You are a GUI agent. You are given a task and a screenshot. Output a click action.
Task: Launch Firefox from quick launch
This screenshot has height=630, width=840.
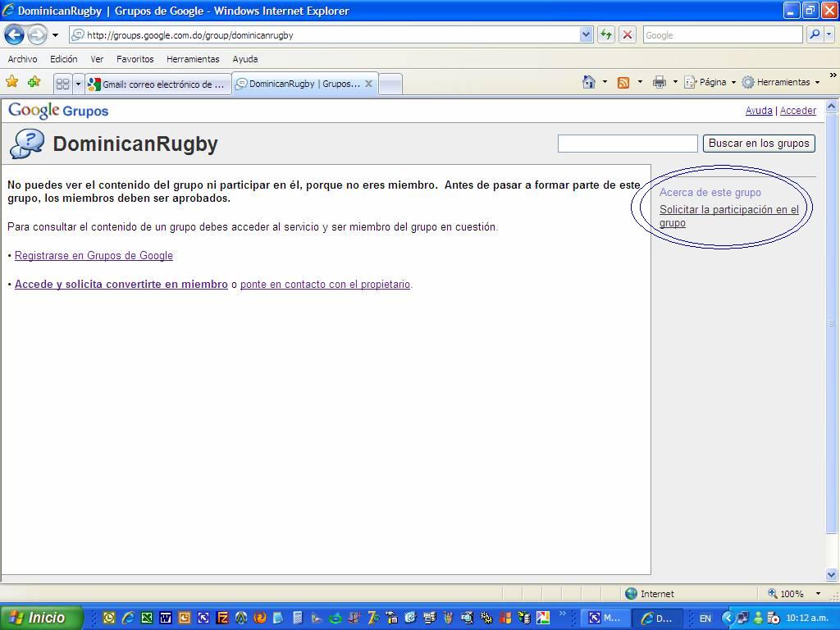pos(260,618)
